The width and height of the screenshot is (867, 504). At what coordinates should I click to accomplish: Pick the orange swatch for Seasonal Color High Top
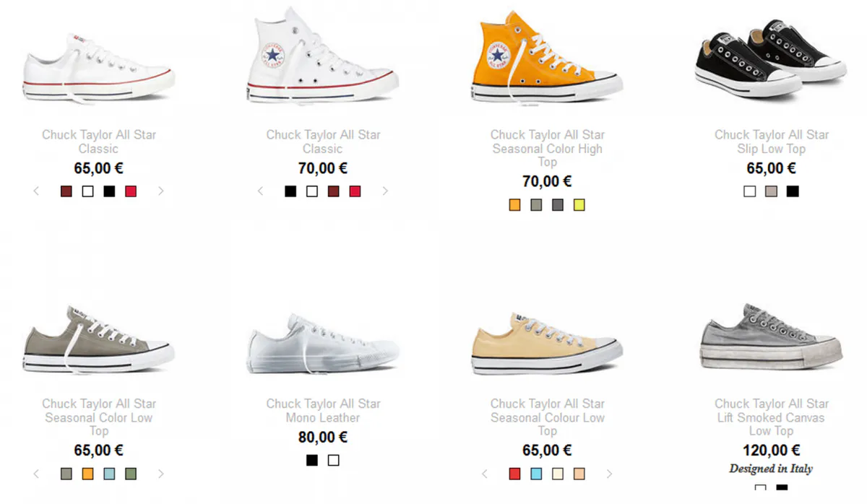[x=514, y=205]
